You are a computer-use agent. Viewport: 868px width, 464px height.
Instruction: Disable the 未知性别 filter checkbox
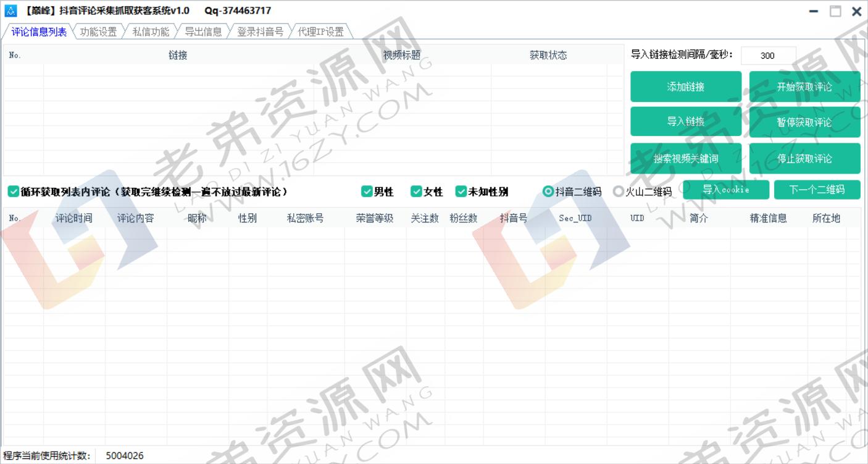point(461,192)
